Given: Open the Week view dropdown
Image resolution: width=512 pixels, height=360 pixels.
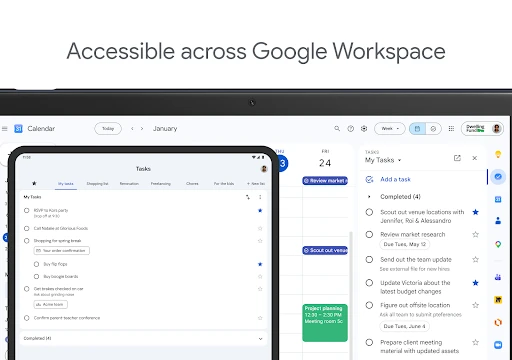Looking at the screenshot, I should [x=390, y=128].
